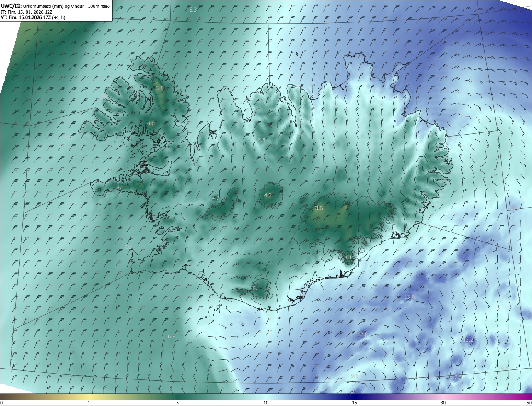Click the 4.1 value south of Vatnajökull
The width and height of the screenshot is (532, 406).
tap(348, 257)
